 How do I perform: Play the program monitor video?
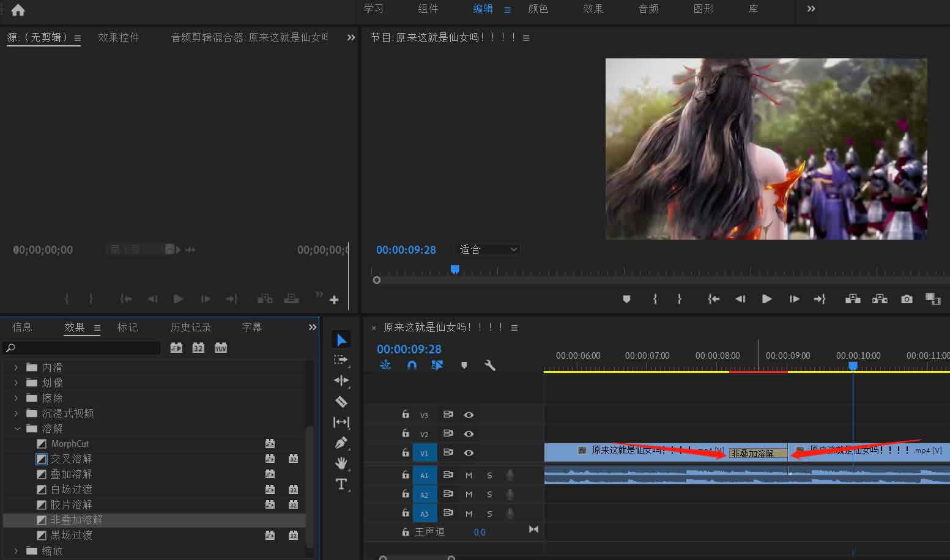pos(766,299)
